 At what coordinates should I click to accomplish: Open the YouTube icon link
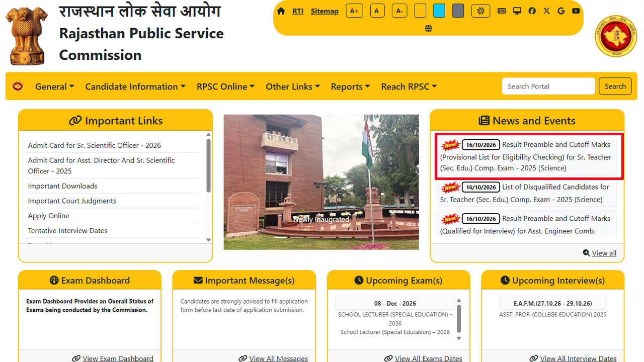point(576,11)
